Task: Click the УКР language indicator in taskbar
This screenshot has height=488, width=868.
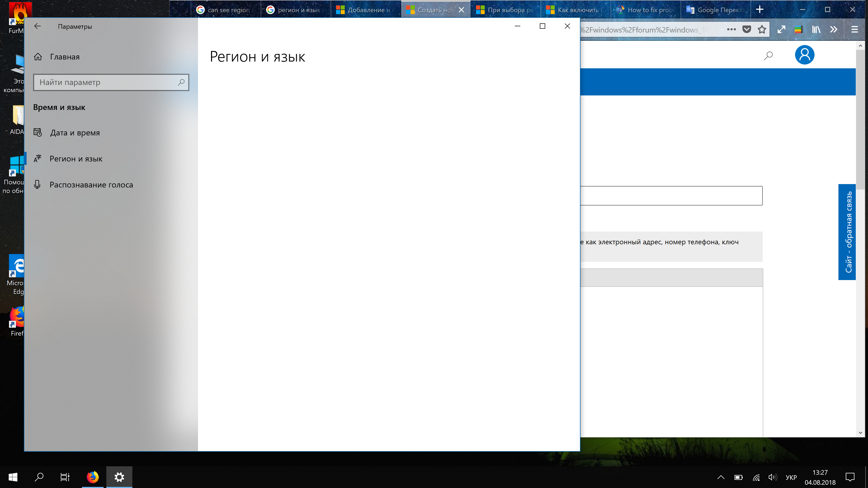Action: pyautogui.click(x=791, y=477)
